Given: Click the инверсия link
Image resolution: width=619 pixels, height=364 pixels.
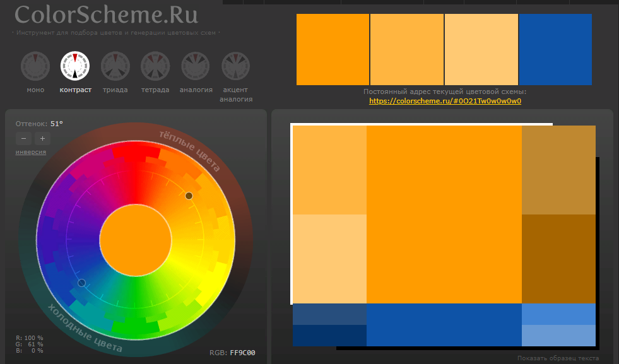Looking at the screenshot, I should 31,152.
